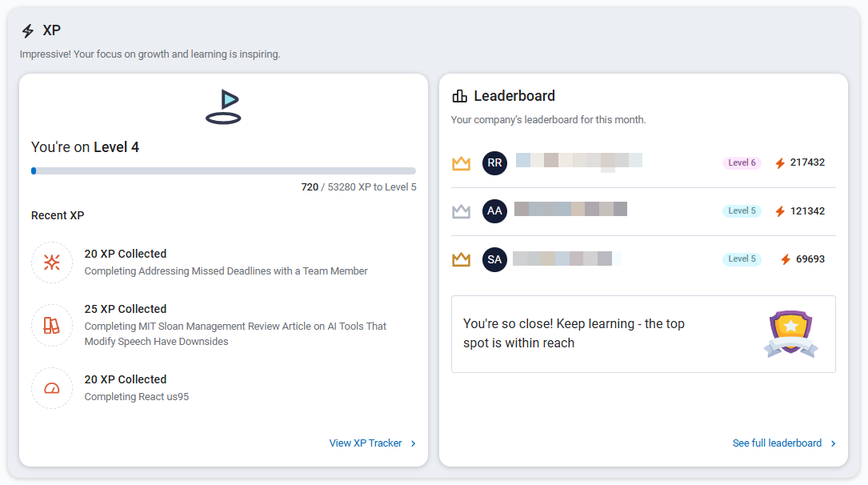Click the bronze crown for third place
Viewport: 868px width, 485px height.
pos(461,259)
